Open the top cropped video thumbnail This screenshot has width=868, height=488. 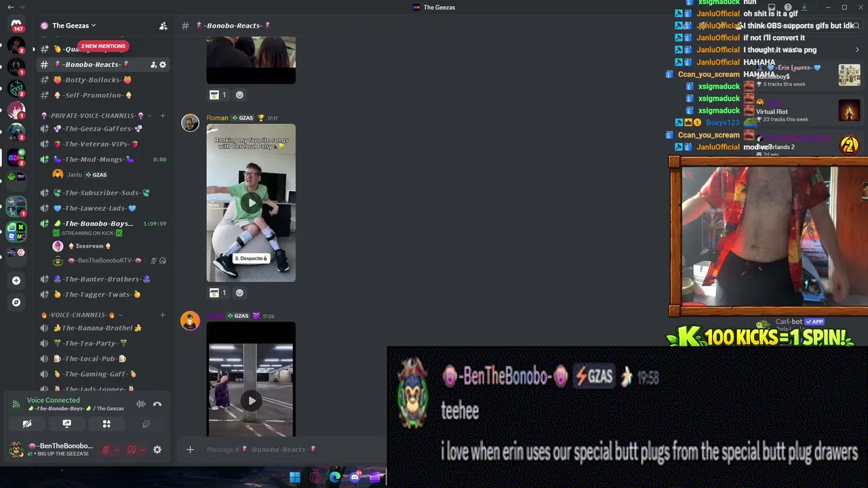click(251, 60)
